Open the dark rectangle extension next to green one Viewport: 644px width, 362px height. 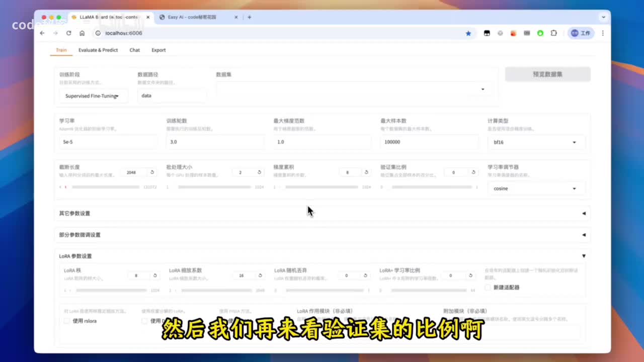[x=527, y=33]
